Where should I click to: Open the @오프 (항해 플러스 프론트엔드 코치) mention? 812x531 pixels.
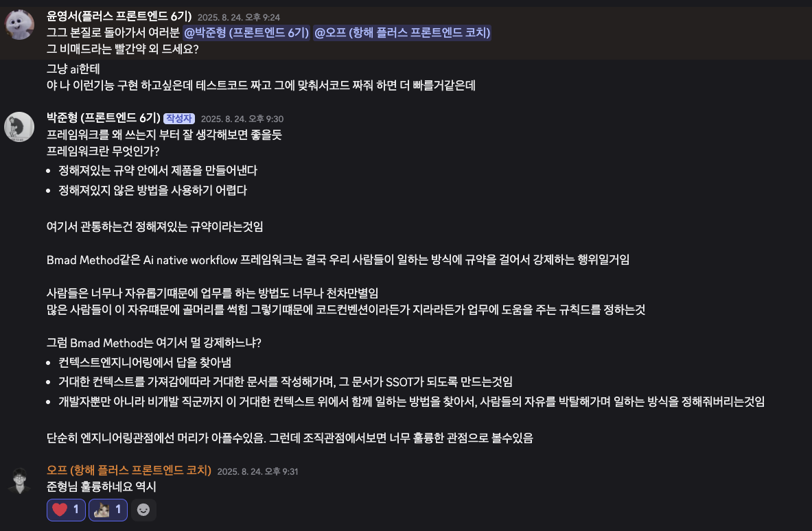pos(402,32)
